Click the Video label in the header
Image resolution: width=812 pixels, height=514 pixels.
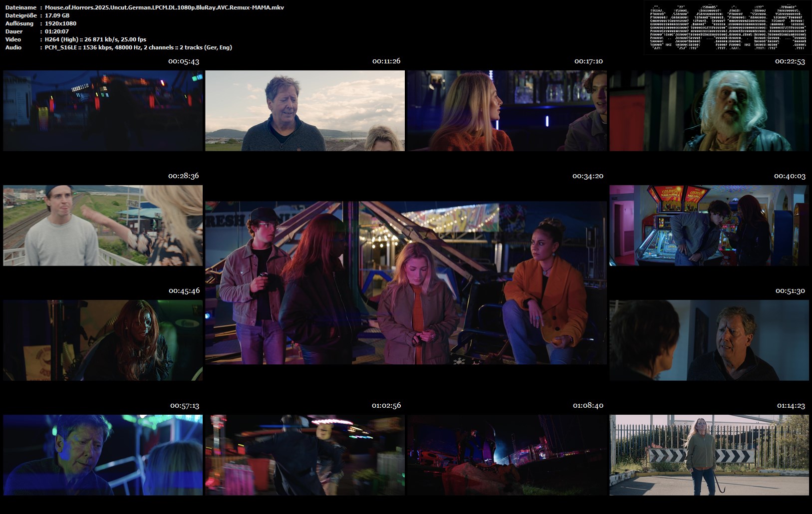[x=13, y=39]
